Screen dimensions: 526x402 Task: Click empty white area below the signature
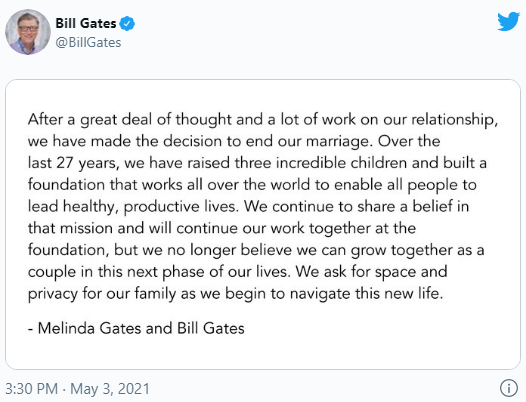(263, 352)
